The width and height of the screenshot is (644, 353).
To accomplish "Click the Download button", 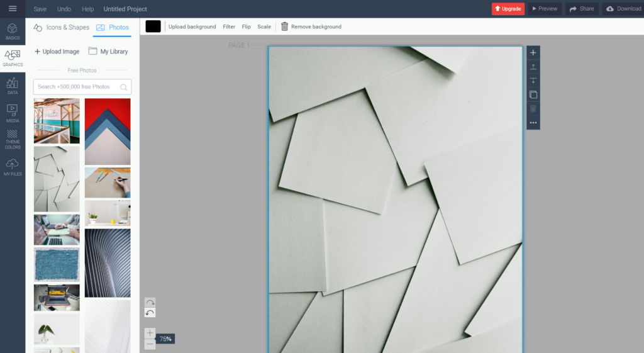I will (x=623, y=9).
